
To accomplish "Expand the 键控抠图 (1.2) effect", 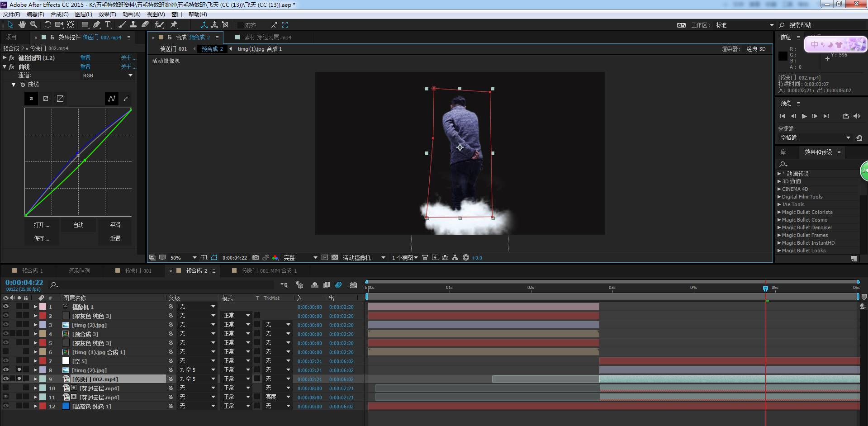I will coord(5,58).
